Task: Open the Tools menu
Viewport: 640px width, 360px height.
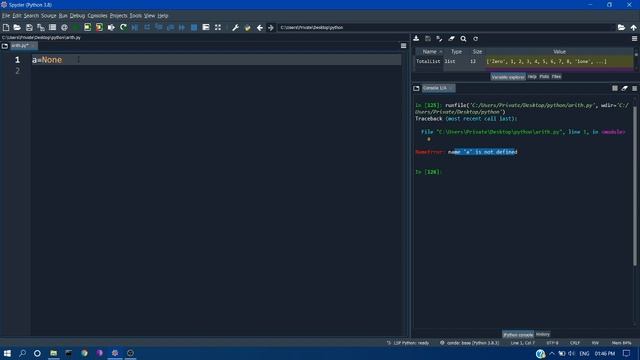Action: tap(136, 16)
